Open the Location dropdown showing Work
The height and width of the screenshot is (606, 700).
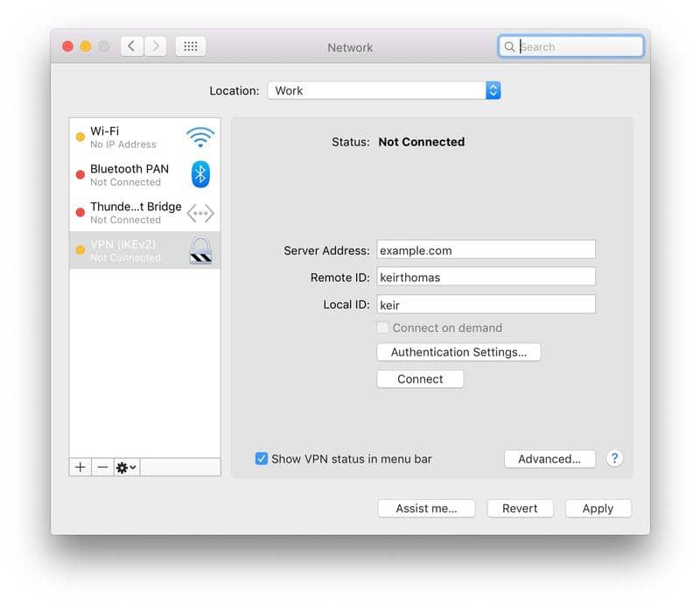[x=385, y=90]
